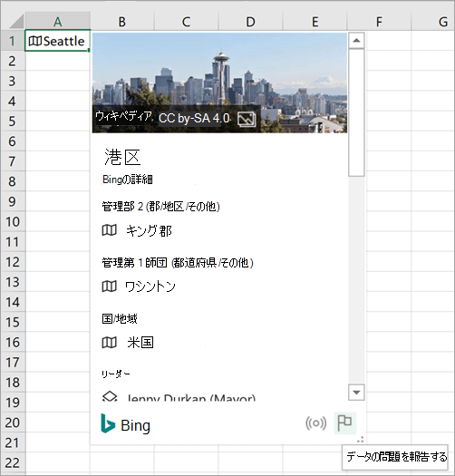
Task: Click the icon beside Jenny Durkan (Mayor)
Action: pyautogui.click(x=110, y=396)
